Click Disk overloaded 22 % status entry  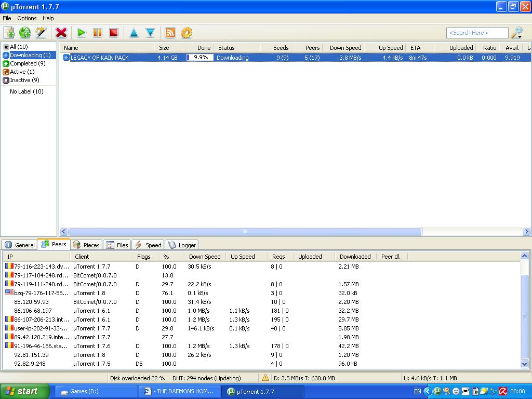pyautogui.click(x=137, y=378)
